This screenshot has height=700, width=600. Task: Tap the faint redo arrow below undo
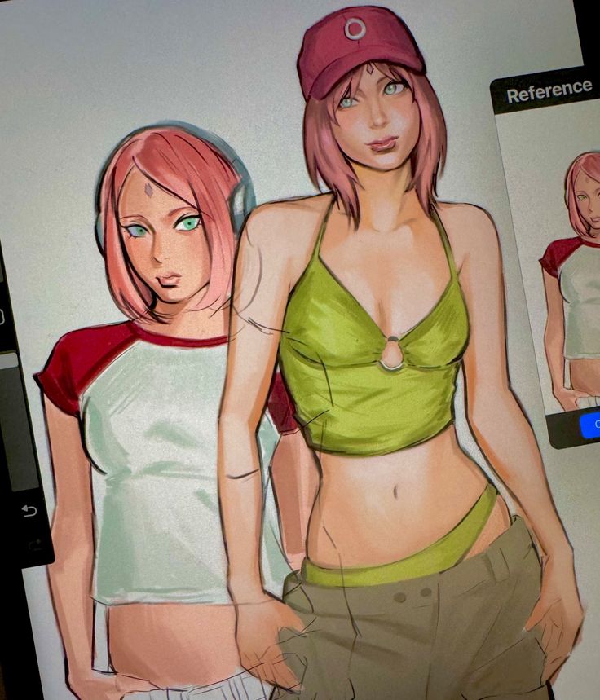[x=37, y=544]
